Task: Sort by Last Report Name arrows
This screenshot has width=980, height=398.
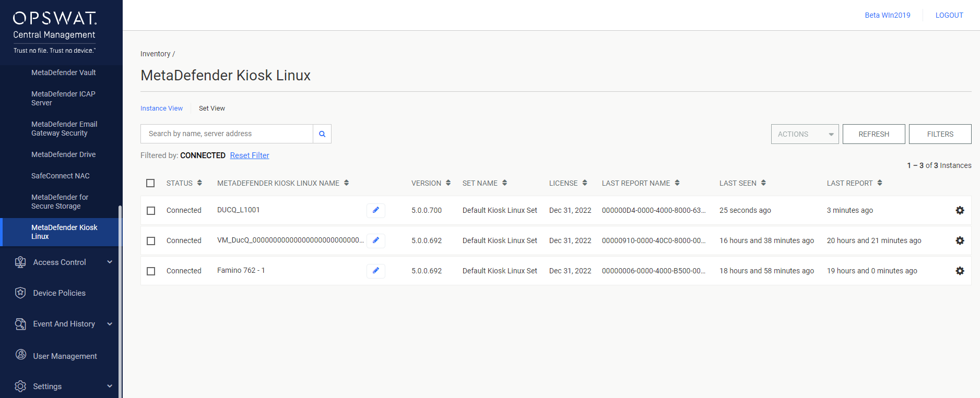Action: (677, 183)
